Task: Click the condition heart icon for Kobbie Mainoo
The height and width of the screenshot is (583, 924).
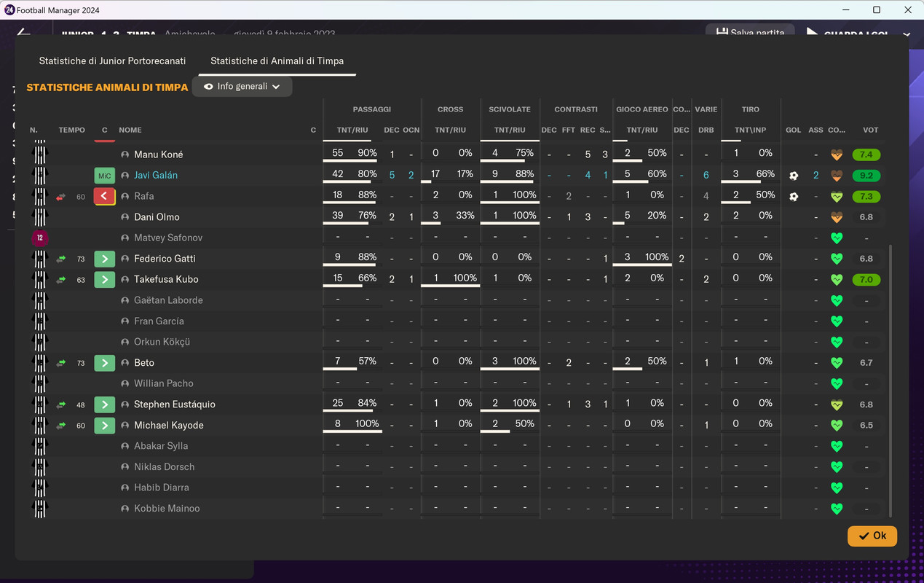Action: click(837, 509)
